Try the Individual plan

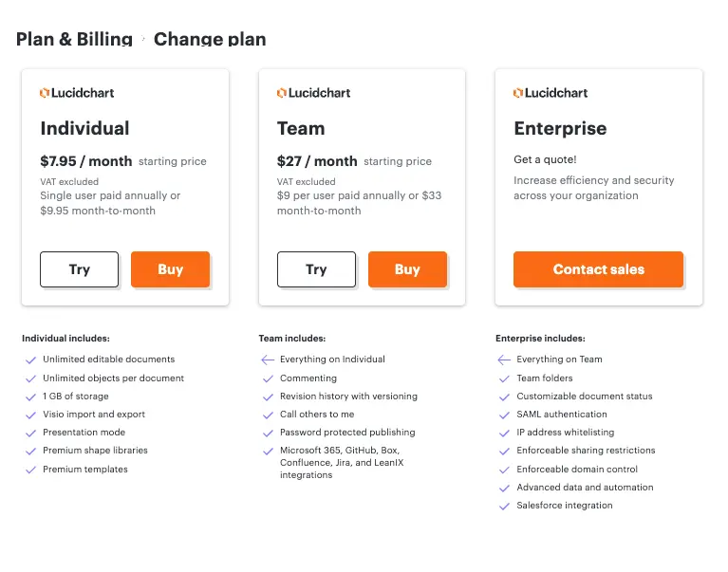80,269
